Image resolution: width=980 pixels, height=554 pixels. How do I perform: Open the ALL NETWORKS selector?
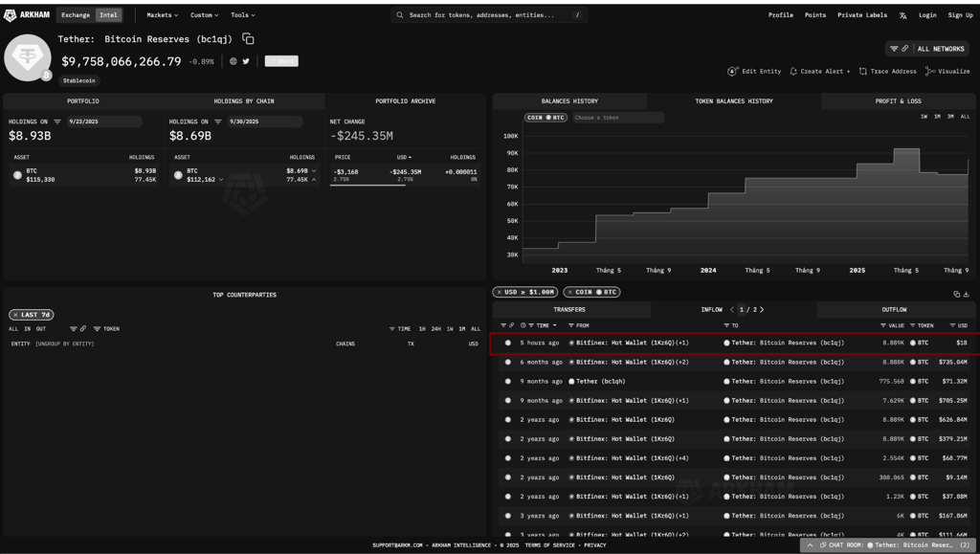tap(941, 49)
